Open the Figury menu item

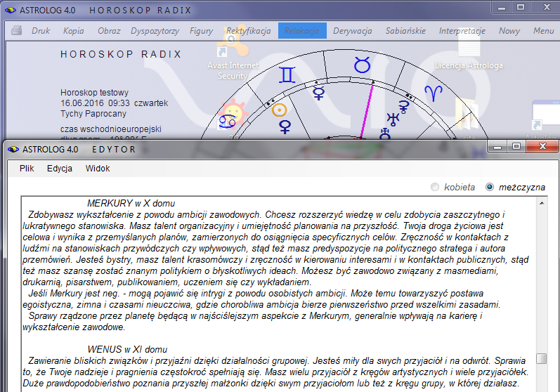(x=201, y=31)
